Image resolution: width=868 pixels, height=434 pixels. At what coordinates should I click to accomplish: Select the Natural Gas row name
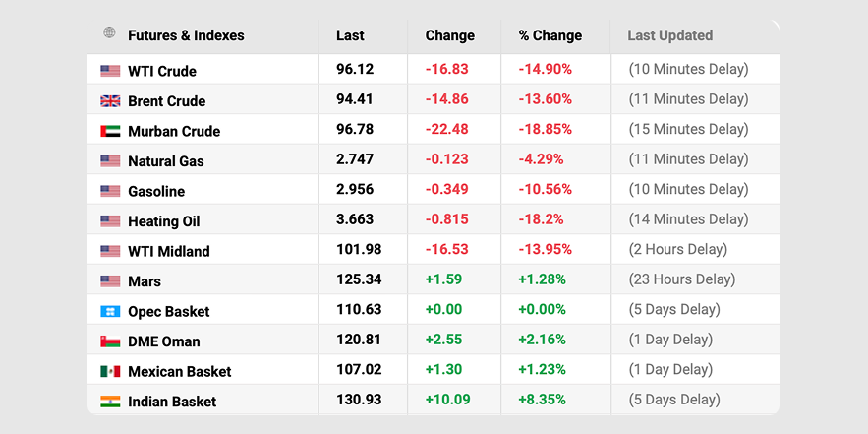tap(166, 161)
